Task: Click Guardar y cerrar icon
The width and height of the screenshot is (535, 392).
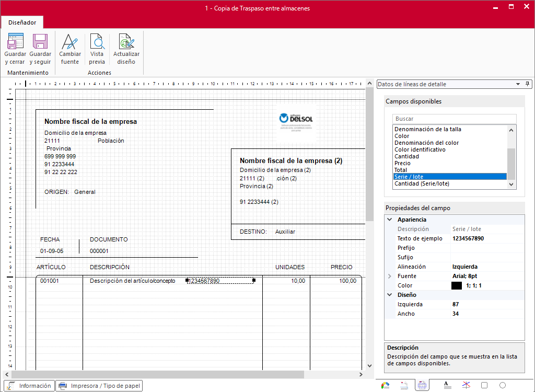Action: coord(15,41)
